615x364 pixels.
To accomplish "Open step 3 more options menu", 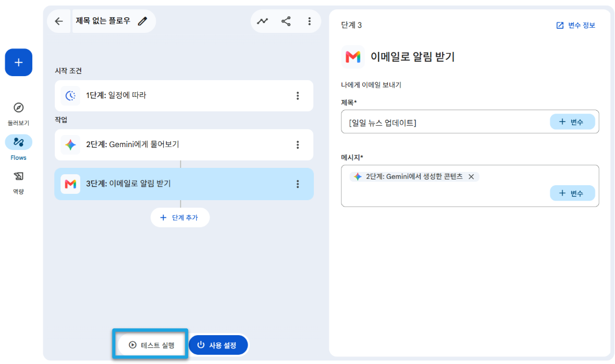I will click(298, 184).
